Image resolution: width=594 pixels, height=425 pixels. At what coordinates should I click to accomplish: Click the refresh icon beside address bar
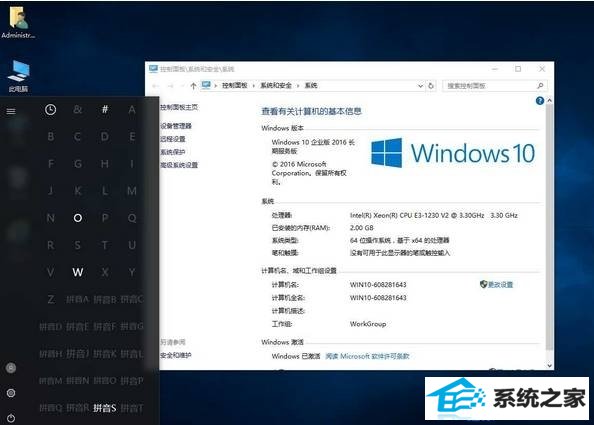tap(431, 86)
